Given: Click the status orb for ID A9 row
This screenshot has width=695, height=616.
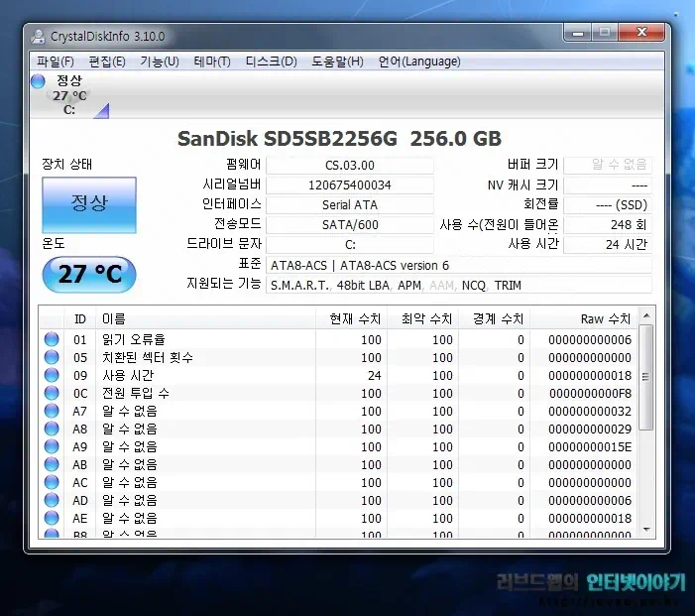Looking at the screenshot, I should pos(52,446).
